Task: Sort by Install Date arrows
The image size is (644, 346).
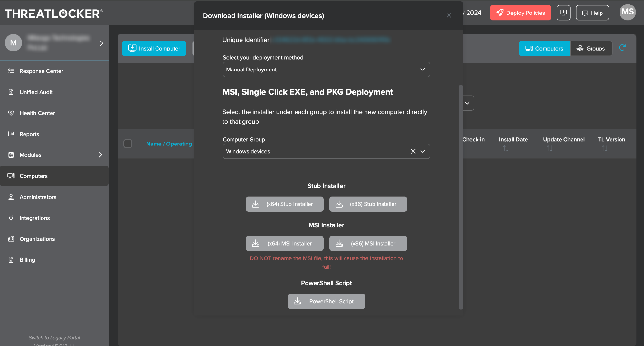Action: click(x=506, y=148)
